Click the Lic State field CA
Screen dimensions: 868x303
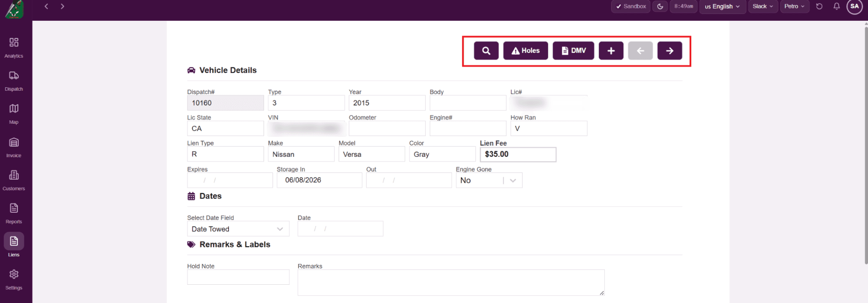(x=225, y=128)
